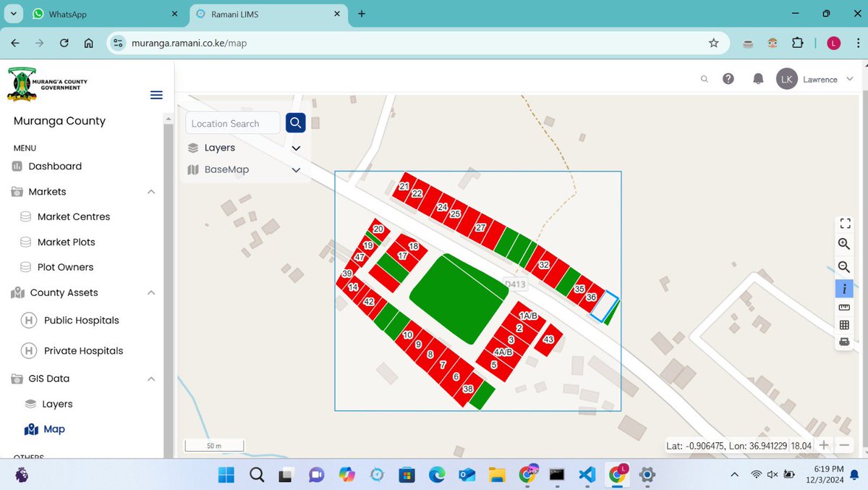Click the large green central market block

459,298
